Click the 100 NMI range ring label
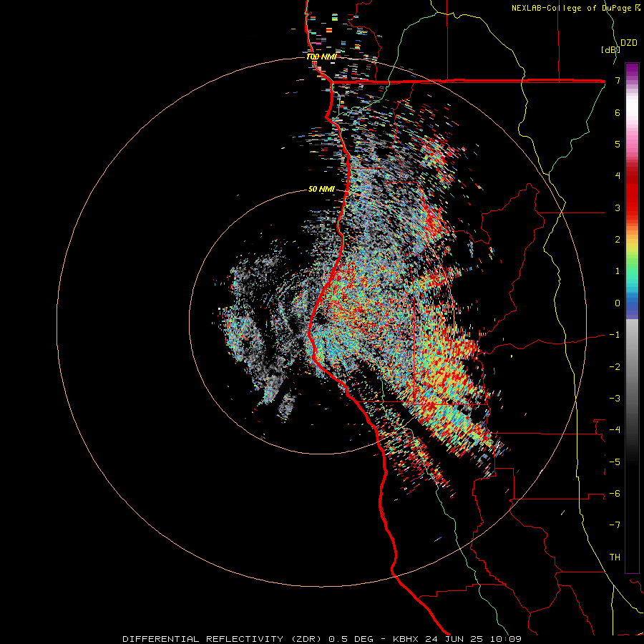 pyautogui.click(x=321, y=57)
